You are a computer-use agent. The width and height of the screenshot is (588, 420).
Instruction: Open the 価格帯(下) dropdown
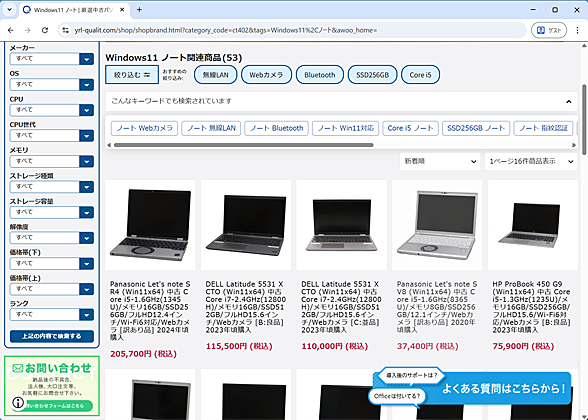[x=52, y=264]
